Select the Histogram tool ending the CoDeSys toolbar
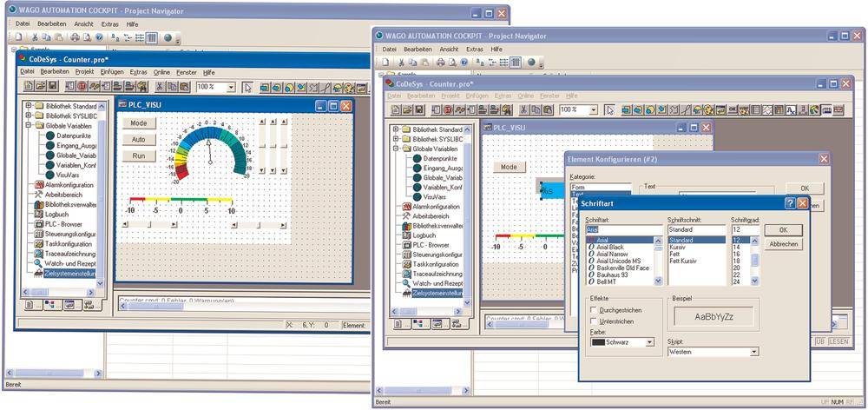This screenshot has width=868, height=410. coord(838,109)
